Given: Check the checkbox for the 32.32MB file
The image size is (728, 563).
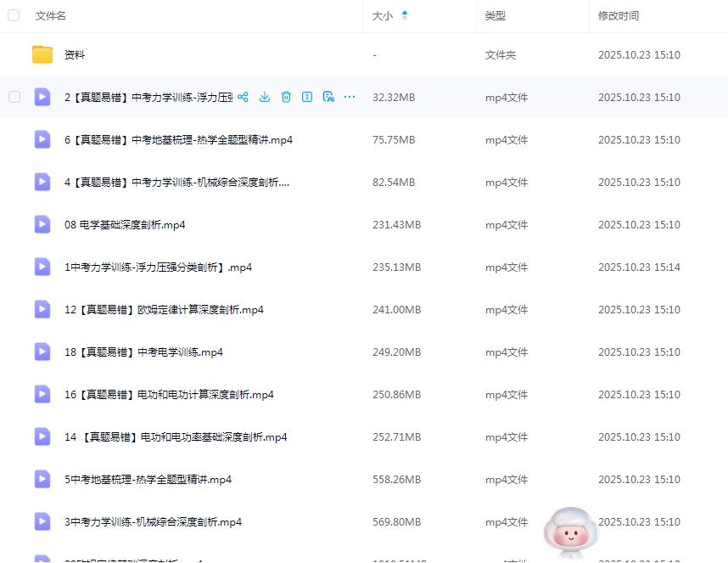Looking at the screenshot, I should pos(14,98).
